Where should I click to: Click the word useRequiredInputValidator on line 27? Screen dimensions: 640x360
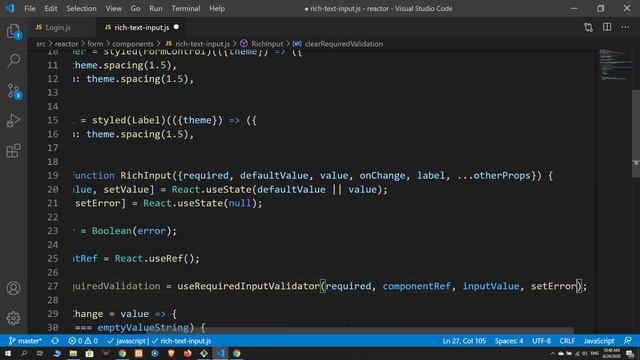pos(248,286)
